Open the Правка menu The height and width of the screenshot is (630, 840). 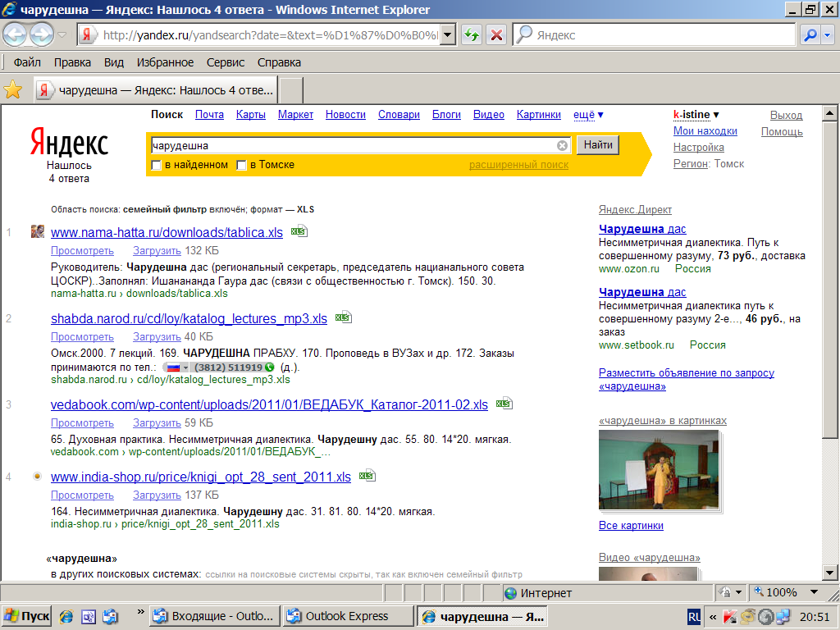(72, 62)
